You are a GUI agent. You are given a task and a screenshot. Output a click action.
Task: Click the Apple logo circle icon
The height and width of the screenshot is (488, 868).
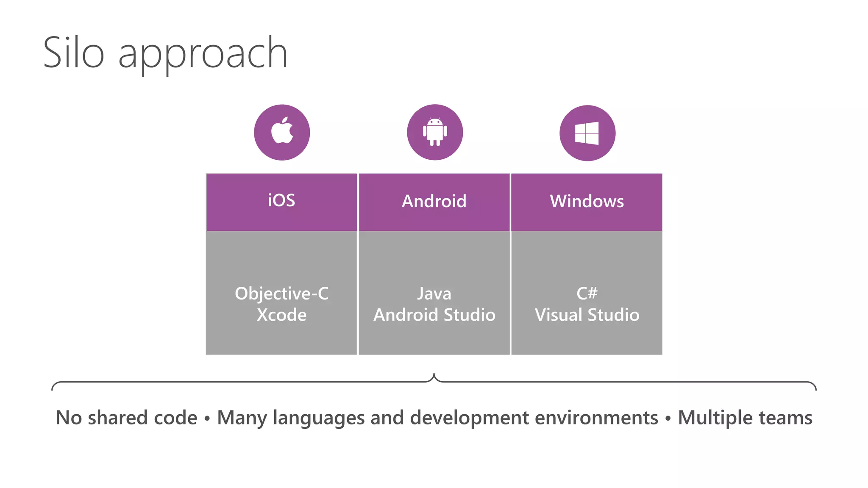coord(282,133)
